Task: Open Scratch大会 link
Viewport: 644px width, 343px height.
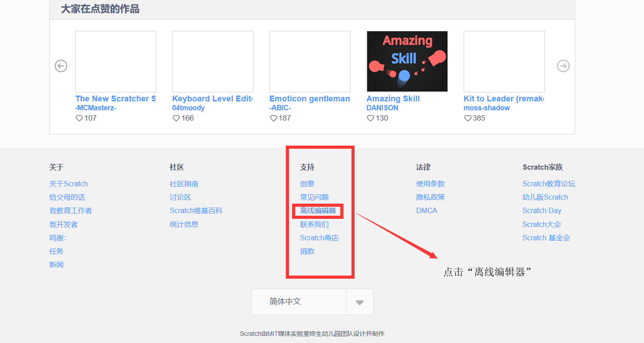Action: point(542,225)
